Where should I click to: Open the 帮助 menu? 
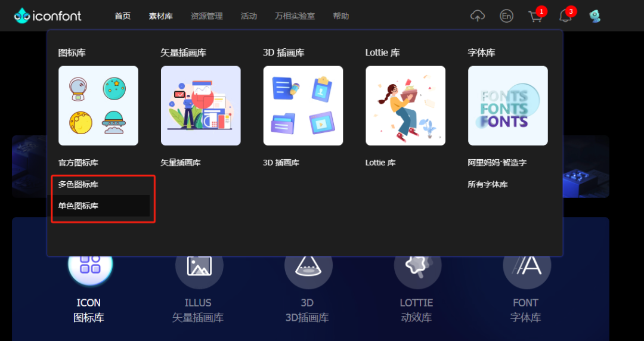(341, 16)
